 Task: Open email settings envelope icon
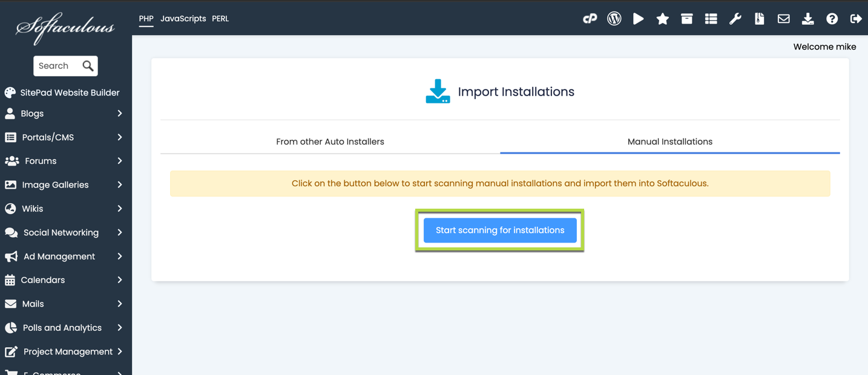(x=783, y=19)
